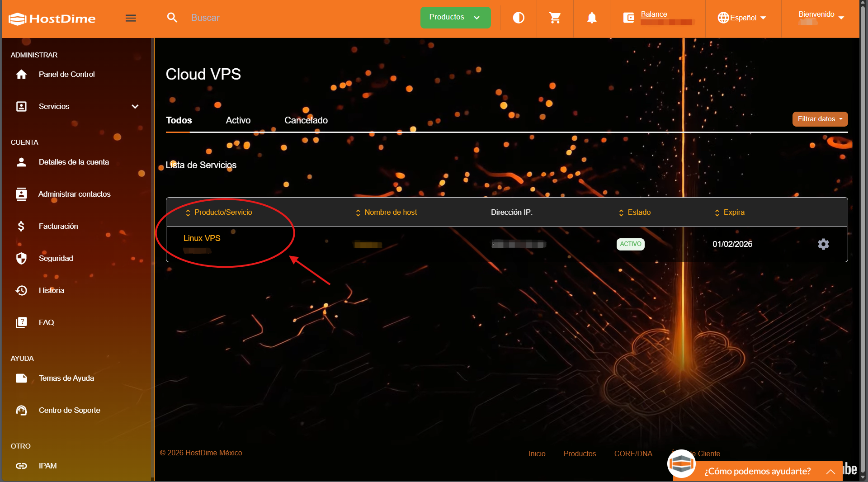This screenshot has width=868, height=482.
Task: Open the Filtrar datos dropdown
Action: click(x=820, y=119)
